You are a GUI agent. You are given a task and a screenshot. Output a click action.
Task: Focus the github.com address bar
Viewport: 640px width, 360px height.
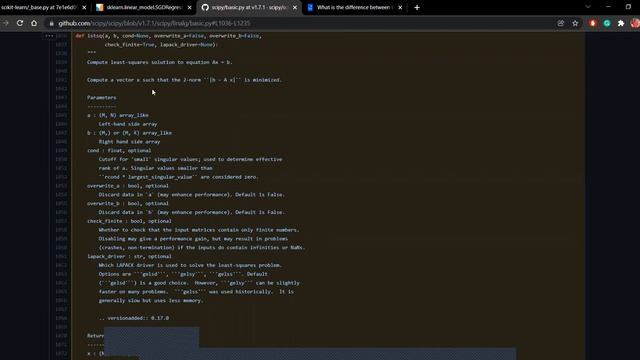[x=154, y=24]
